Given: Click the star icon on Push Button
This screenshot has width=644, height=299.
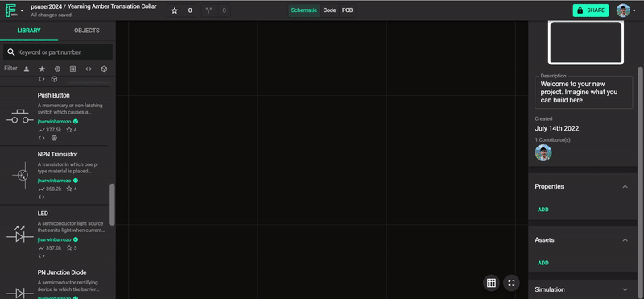Looking at the screenshot, I should [69, 130].
